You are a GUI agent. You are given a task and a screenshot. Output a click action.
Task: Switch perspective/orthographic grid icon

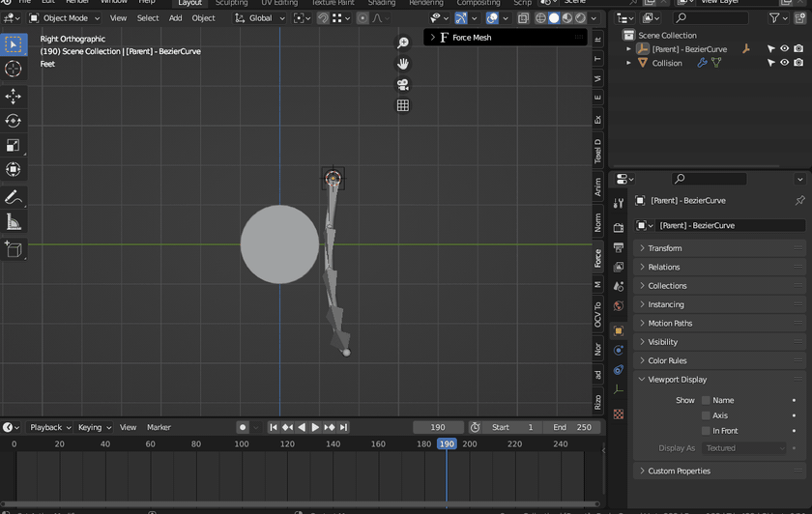(403, 105)
